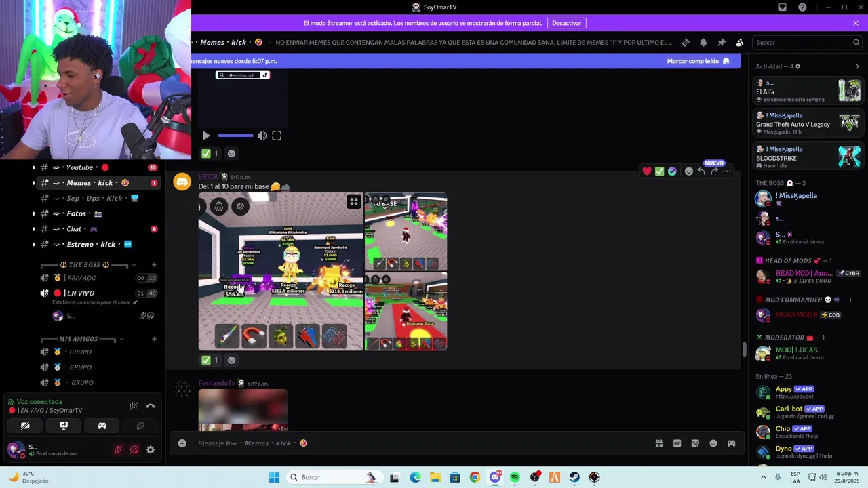Viewport: 868px width, 488px height.
Task: Open the Threads icon in channel header
Action: (685, 42)
